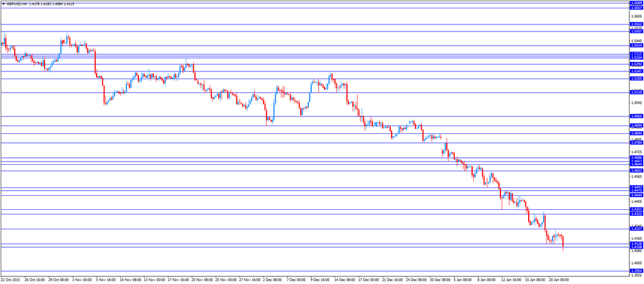The width and height of the screenshot is (644, 284).
Task: Select the 1.5247 price level label
Action: coord(636,71)
